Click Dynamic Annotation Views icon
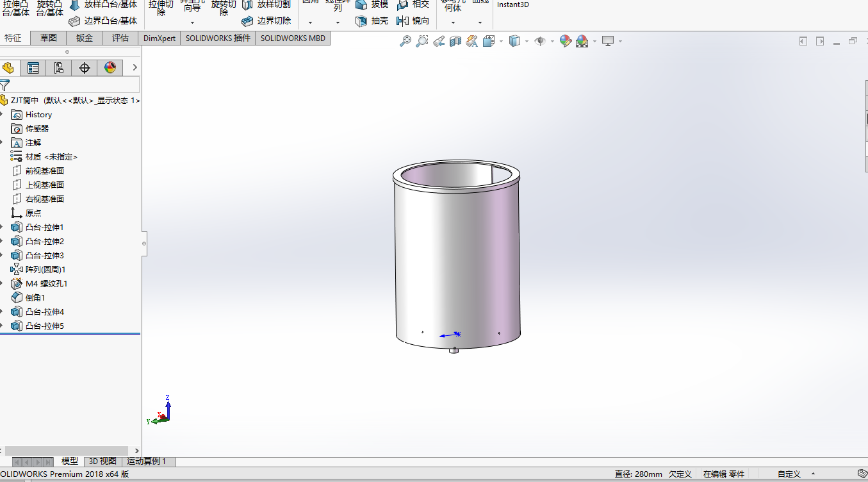Screen dimensions: 868x482 pyautogui.click(x=472, y=41)
